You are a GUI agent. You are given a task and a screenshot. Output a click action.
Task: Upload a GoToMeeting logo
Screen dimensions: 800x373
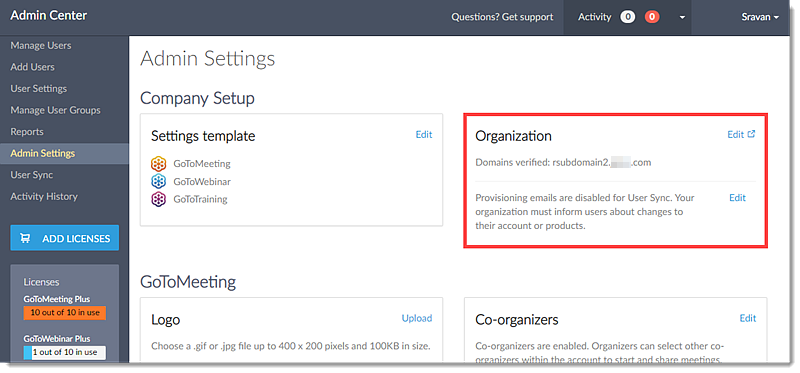click(417, 318)
